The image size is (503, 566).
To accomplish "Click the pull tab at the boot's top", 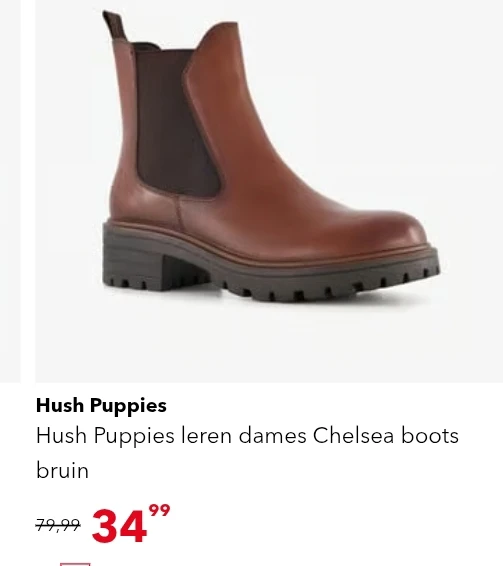I will pos(113,26).
